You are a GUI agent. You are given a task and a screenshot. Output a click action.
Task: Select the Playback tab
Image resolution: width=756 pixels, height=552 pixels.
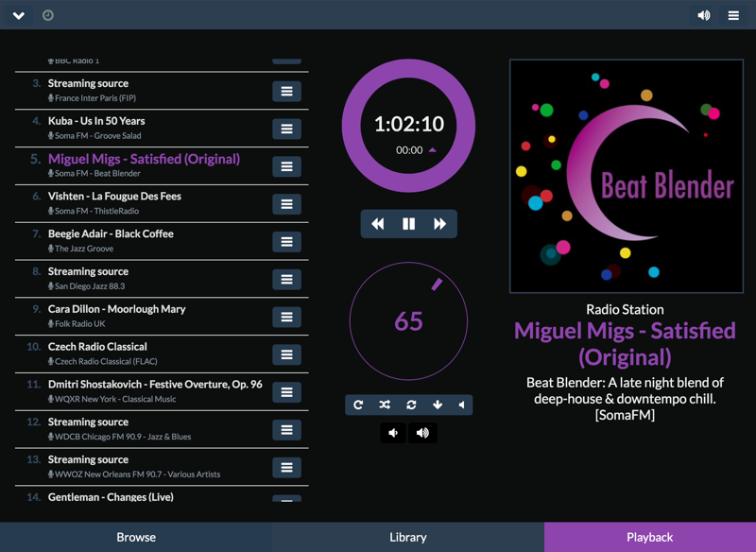pos(650,537)
